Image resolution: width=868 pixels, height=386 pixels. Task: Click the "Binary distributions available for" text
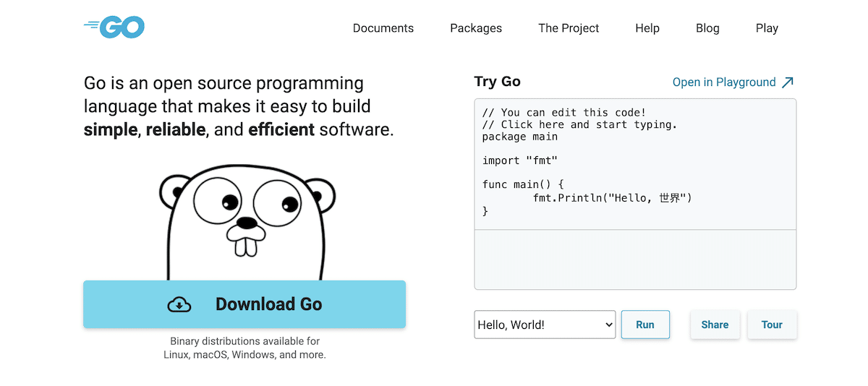click(244, 341)
